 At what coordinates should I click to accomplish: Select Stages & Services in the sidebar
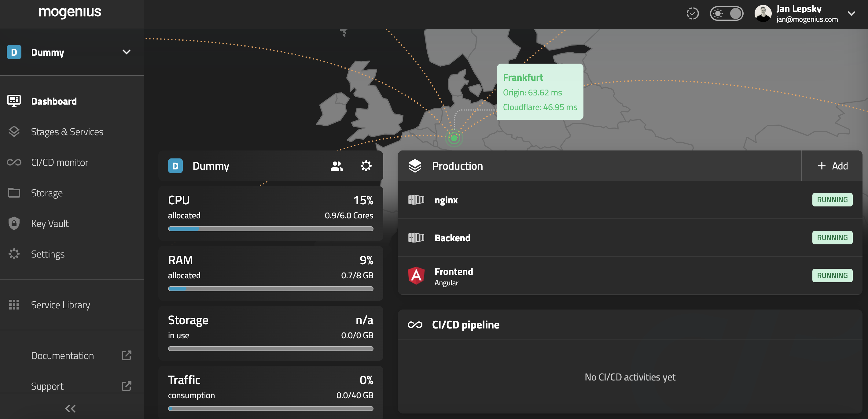67,132
